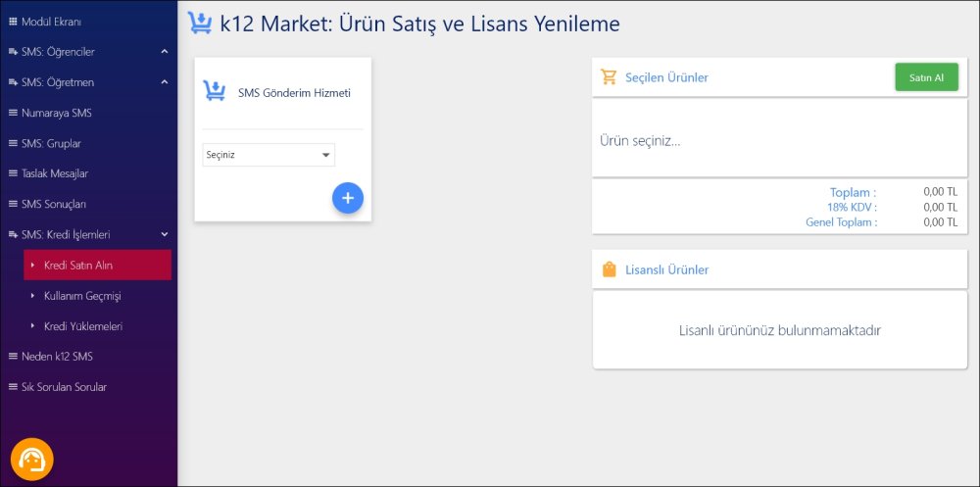Viewport: 980px width, 487px height.
Task: Click the Modül Ekranı grid icon
Action: (x=13, y=21)
